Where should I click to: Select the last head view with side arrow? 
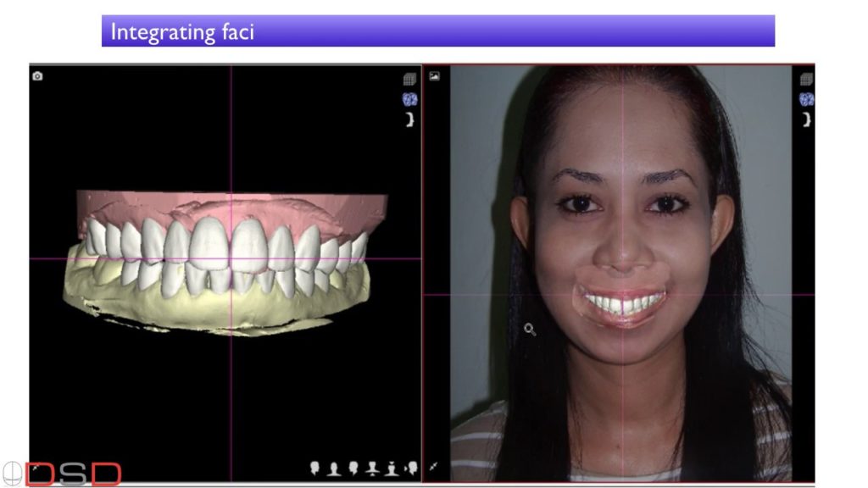(x=411, y=468)
